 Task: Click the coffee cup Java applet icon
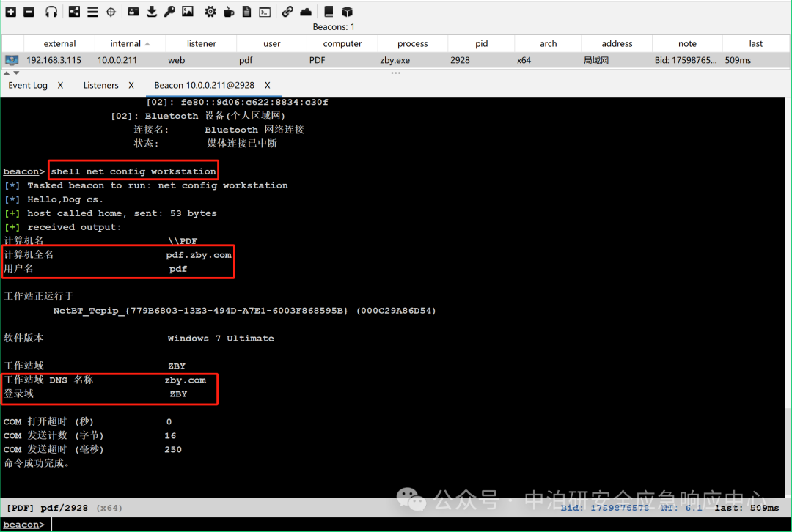tap(229, 11)
